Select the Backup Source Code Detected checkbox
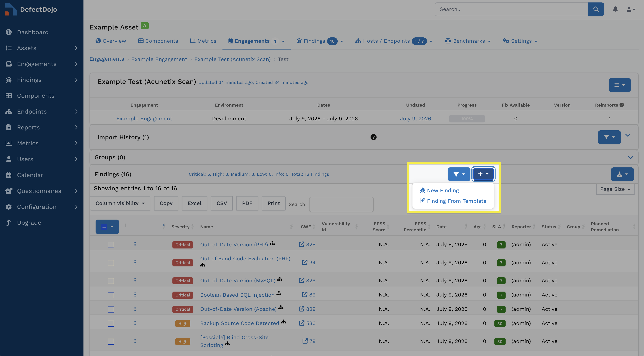Screen dimensions: 644x356 (111, 323)
